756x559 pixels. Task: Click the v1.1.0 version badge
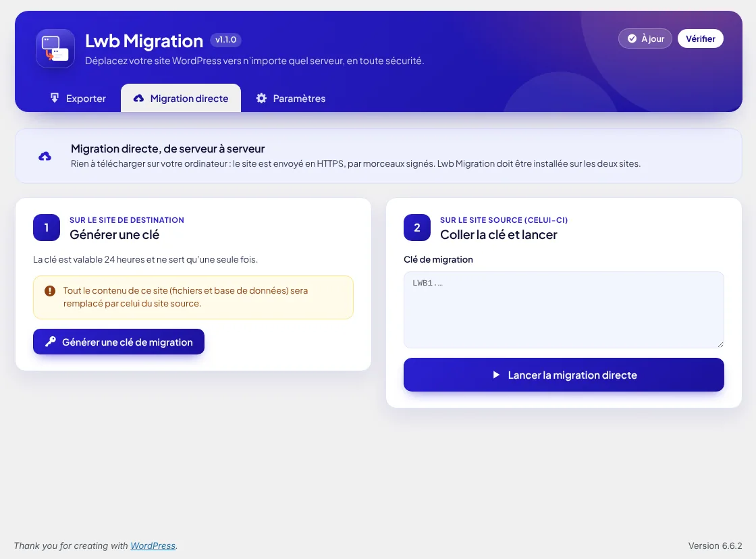[225, 40]
